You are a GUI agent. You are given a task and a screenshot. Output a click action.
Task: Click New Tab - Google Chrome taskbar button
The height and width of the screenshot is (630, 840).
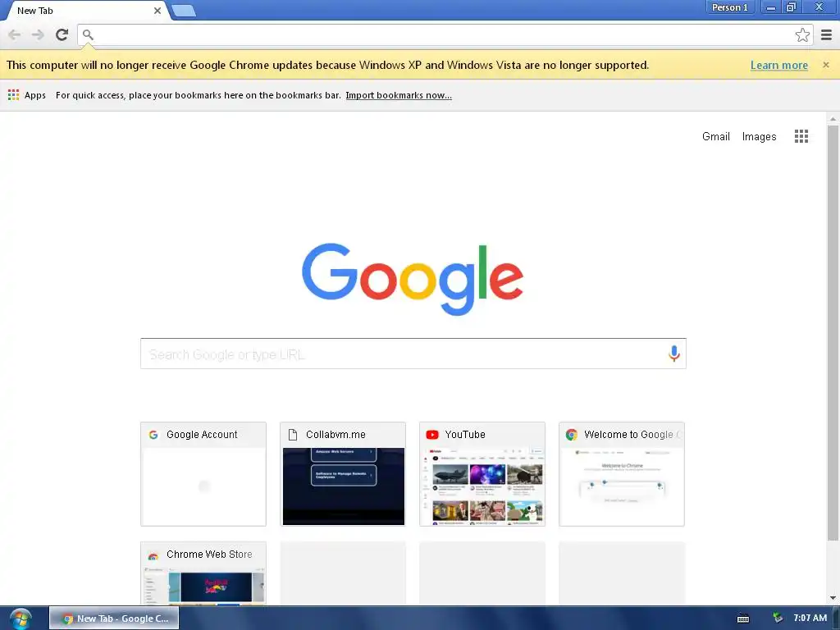point(114,619)
